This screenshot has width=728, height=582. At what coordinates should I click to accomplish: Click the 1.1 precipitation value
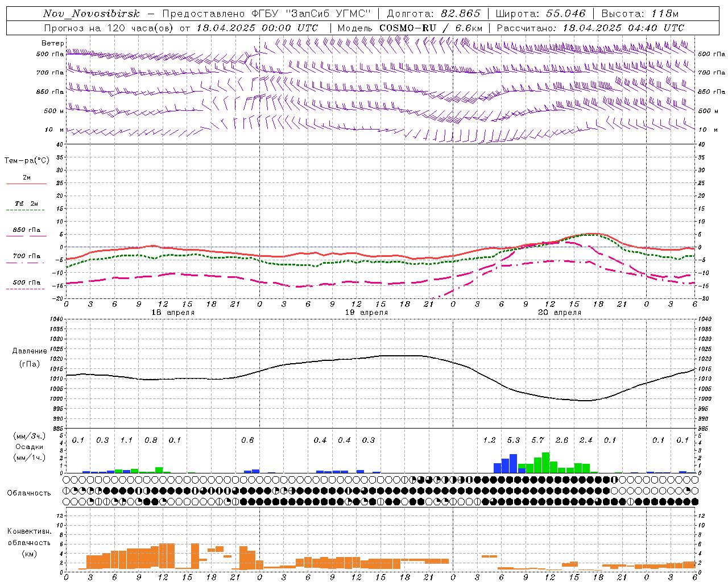click(126, 440)
